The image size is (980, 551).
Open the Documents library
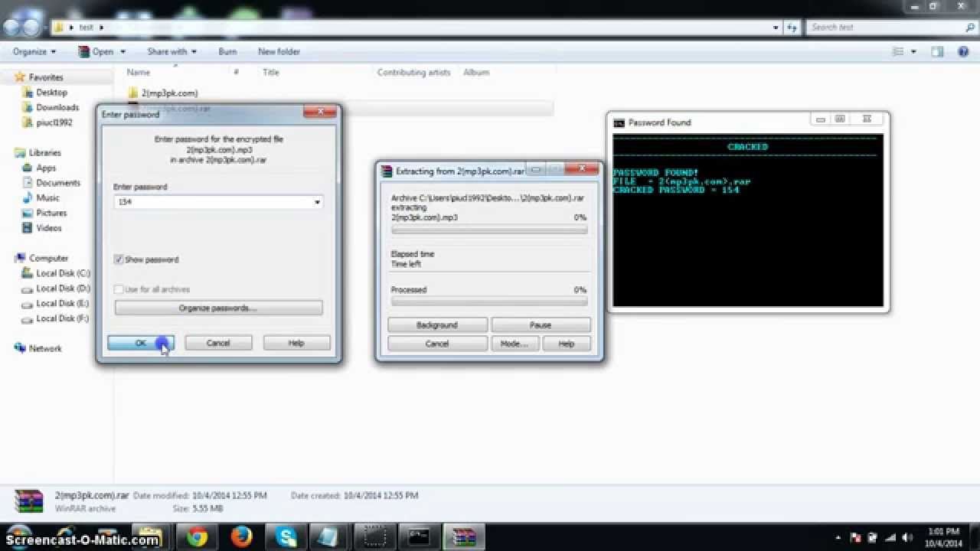point(58,183)
